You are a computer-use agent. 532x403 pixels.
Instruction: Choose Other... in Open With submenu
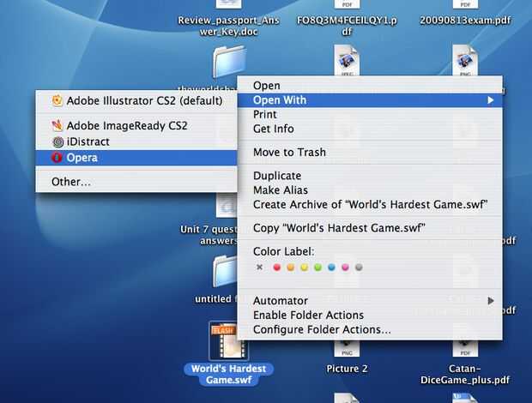[x=136, y=182]
